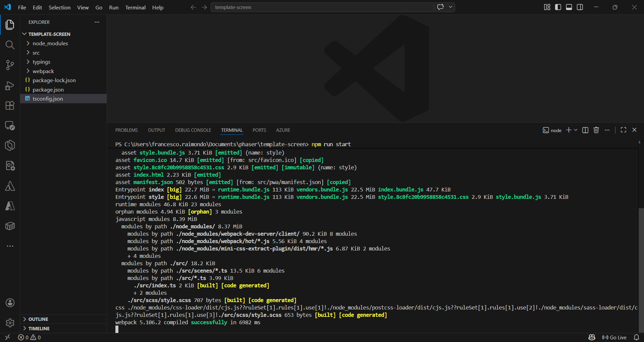Open the Azure view icon
The image size is (644, 342).
(x=10, y=206)
